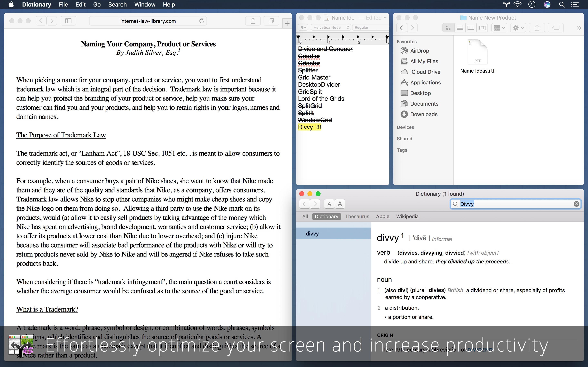Screen dimensions: 588x367
Task: Input search text in Dictionary field
Action: tap(515, 204)
